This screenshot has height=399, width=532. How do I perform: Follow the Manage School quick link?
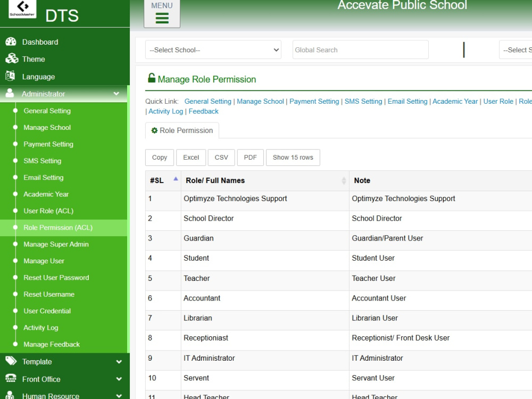tap(260, 102)
